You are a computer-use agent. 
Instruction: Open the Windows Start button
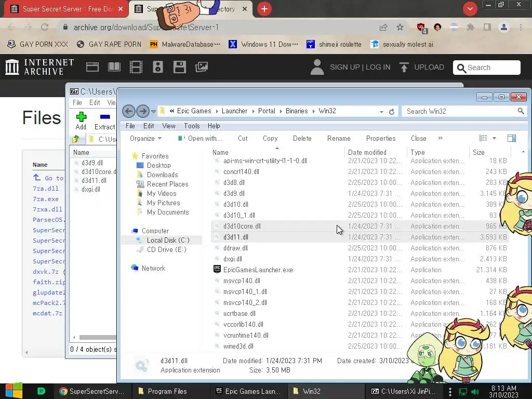[x=14, y=391]
